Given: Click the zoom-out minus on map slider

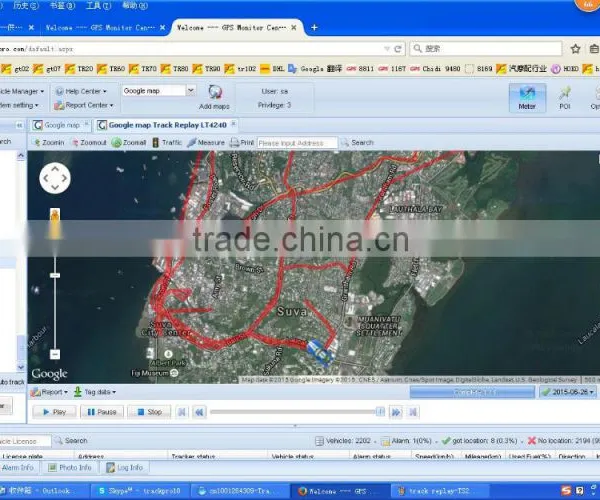Looking at the screenshot, I should pyautogui.click(x=55, y=354).
